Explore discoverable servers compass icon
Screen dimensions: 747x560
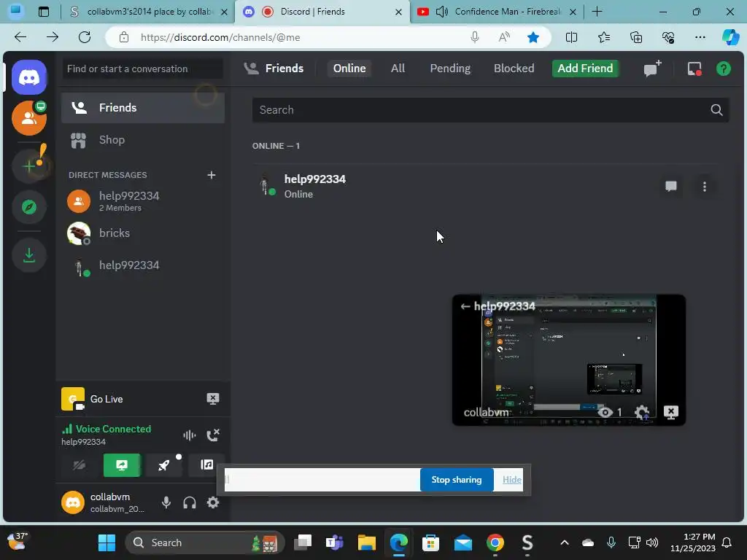29,207
